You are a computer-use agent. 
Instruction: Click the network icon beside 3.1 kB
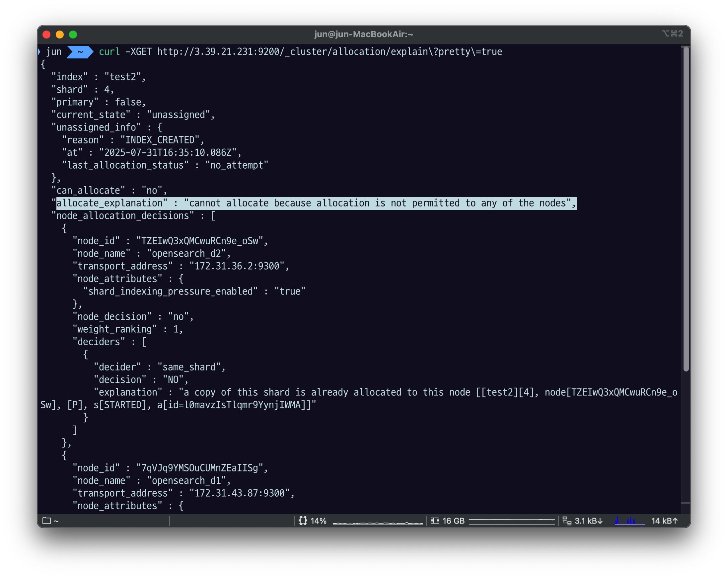pos(567,521)
